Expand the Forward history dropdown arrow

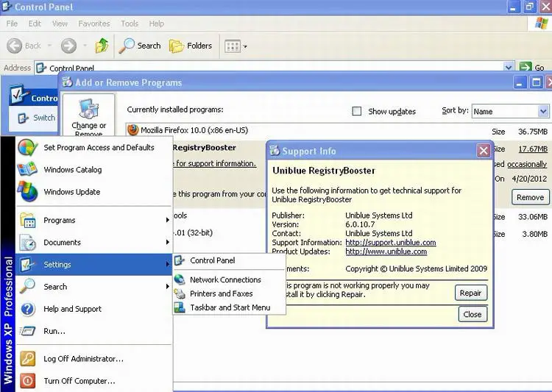[x=85, y=46]
